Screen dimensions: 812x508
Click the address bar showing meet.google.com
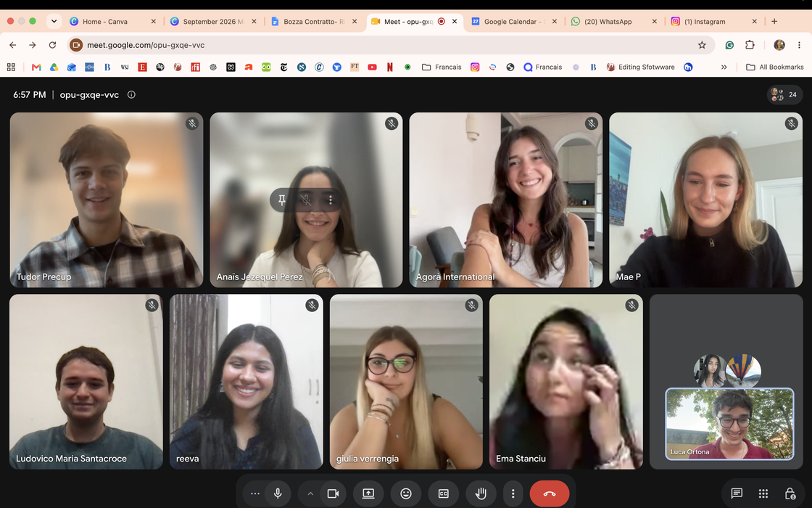pyautogui.click(x=391, y=45)
